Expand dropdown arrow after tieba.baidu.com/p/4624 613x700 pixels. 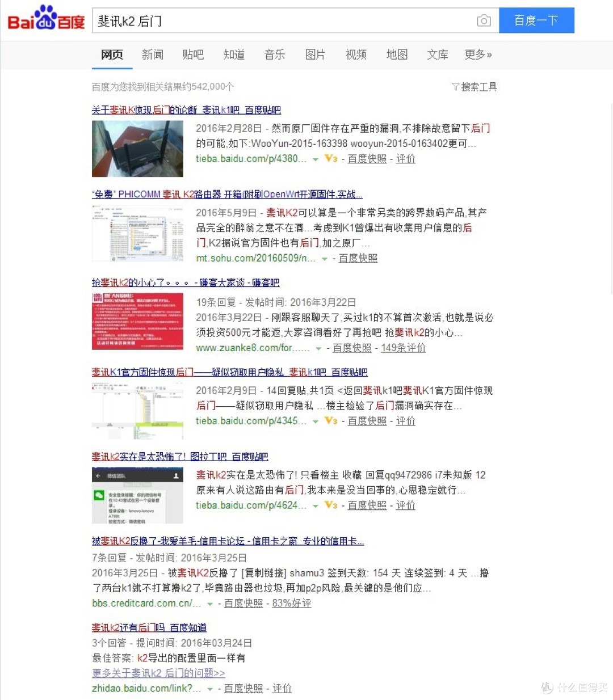point(316,506)
